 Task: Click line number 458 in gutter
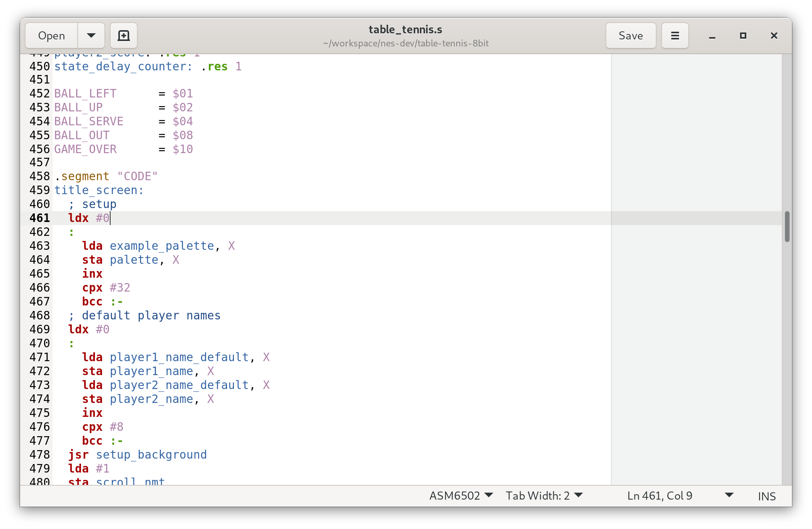[39, 176]
